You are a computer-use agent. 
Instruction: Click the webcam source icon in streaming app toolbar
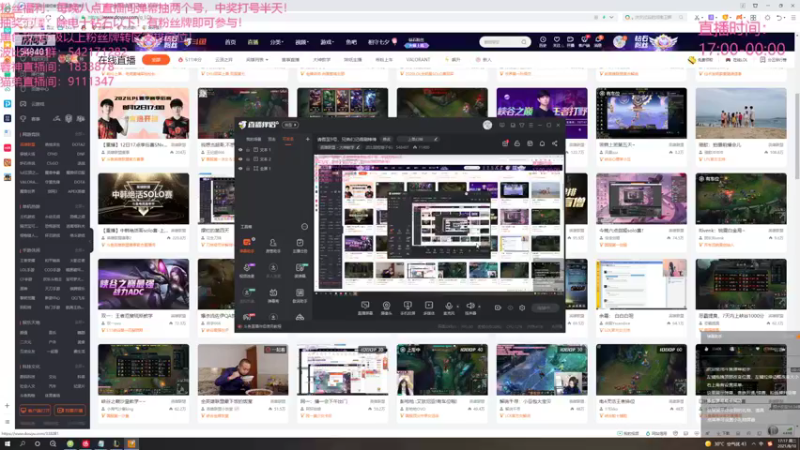386,306
